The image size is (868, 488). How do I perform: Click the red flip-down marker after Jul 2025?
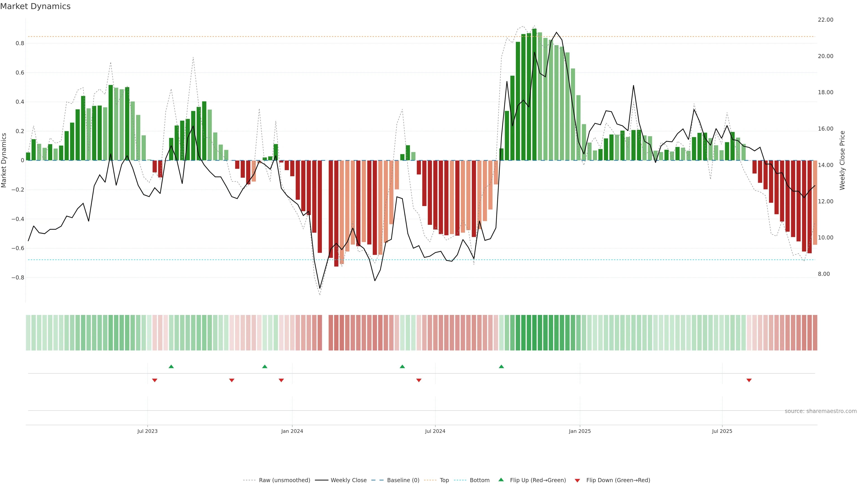pyautogui.click(x=749, y=380)
